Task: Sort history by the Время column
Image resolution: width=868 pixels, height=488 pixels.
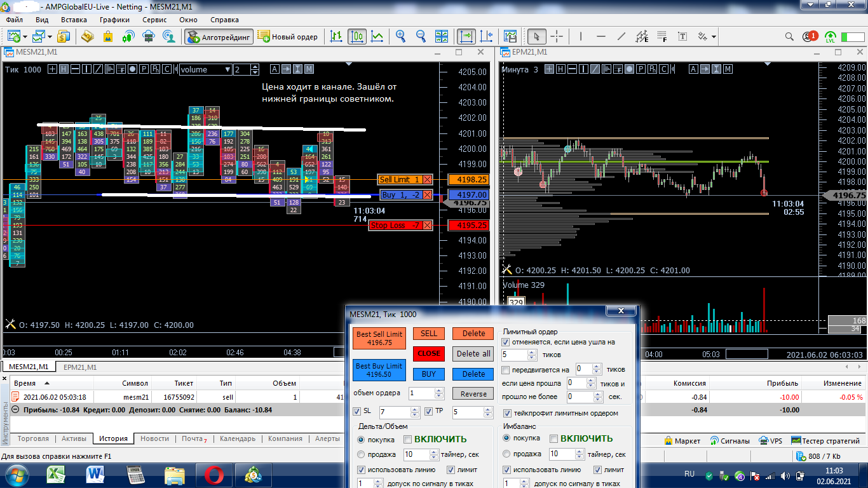Action: 52,383
